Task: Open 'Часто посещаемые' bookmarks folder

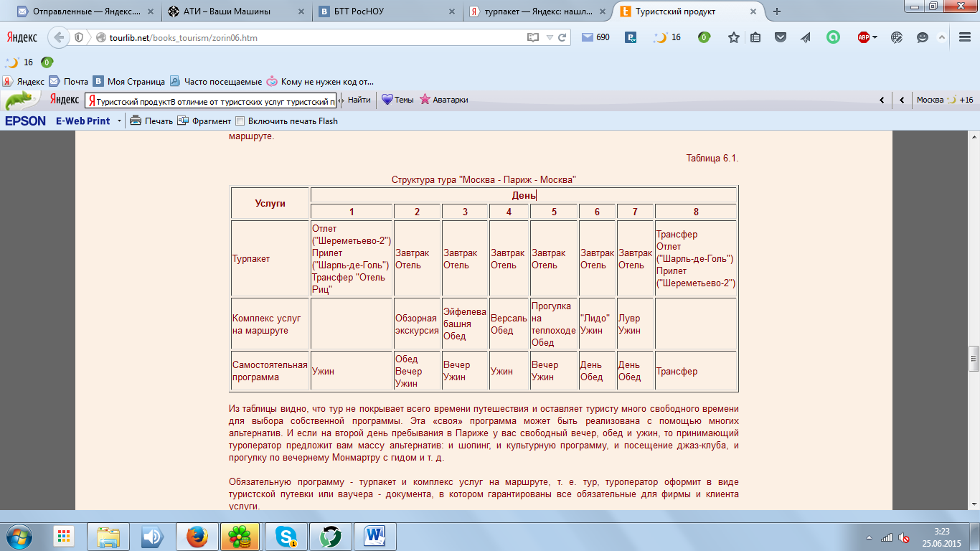Action: [x=216, y=81]
